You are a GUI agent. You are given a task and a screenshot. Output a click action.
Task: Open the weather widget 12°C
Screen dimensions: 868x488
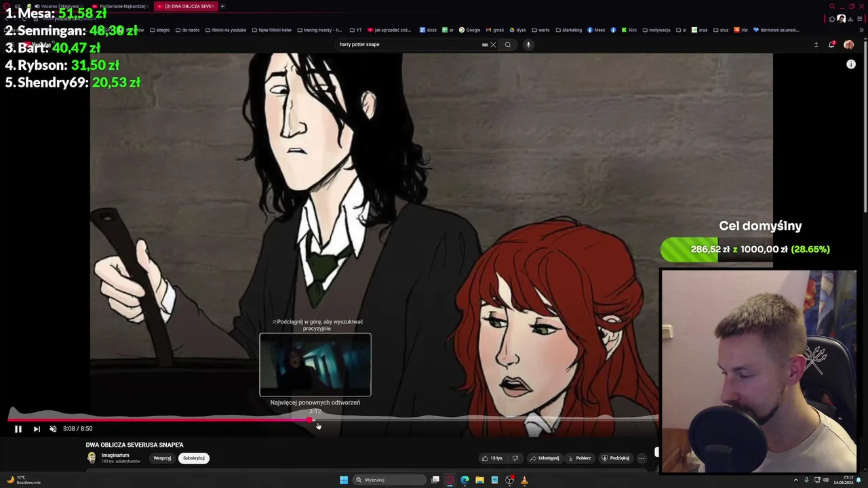tap(24, 480)
